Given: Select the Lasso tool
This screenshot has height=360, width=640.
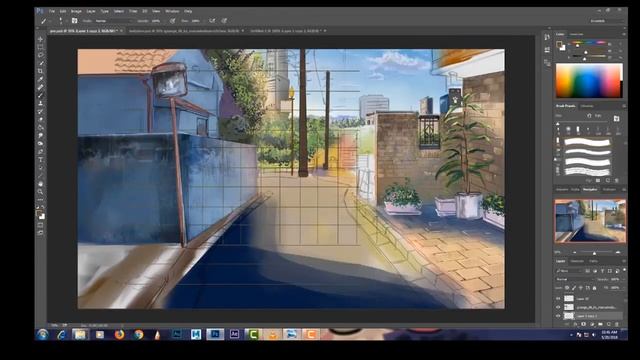Looking at the screenshot, I should (x=40, y=55).
